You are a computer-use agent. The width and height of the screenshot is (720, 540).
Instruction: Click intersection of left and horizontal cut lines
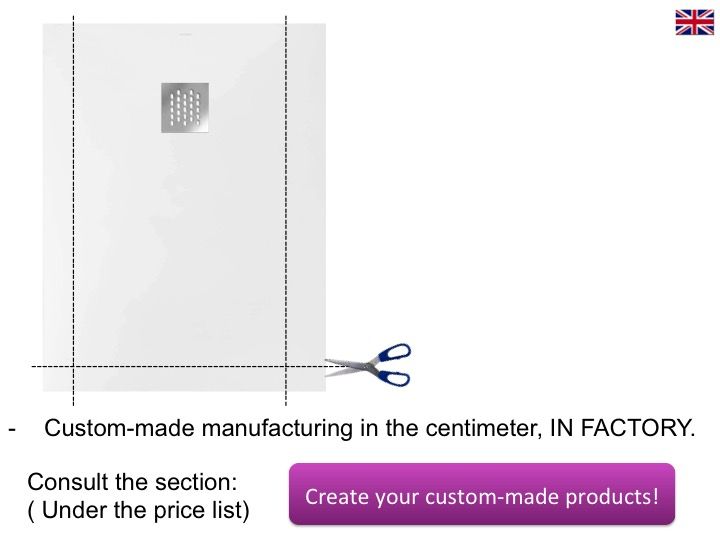[x=73, y=366]
